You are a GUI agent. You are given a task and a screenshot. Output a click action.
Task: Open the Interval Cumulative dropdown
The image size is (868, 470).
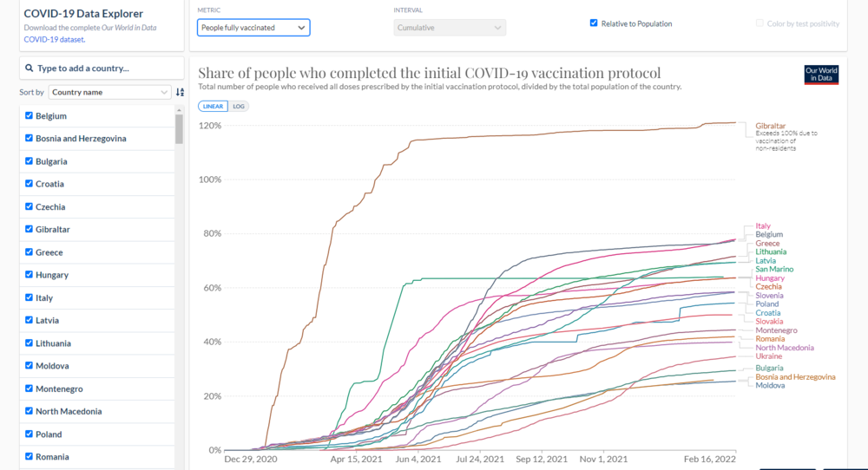point(450,28)
